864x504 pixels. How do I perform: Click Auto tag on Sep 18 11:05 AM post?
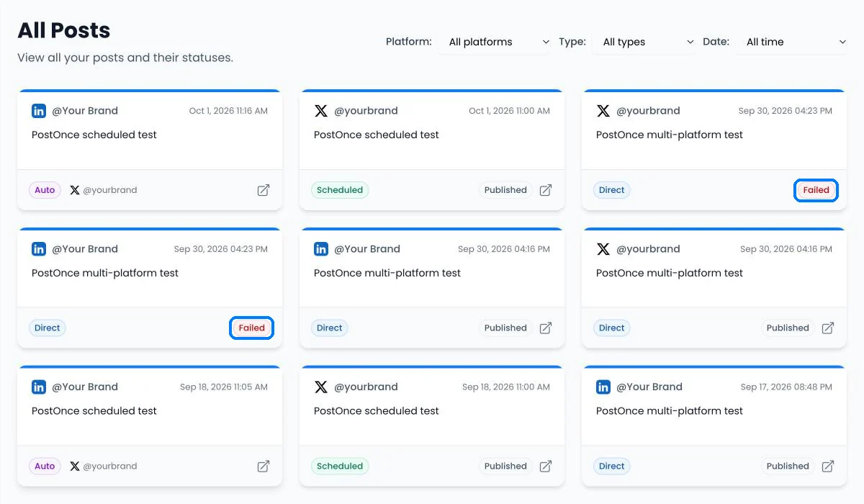pyautogui.click(x=45, y=467)
